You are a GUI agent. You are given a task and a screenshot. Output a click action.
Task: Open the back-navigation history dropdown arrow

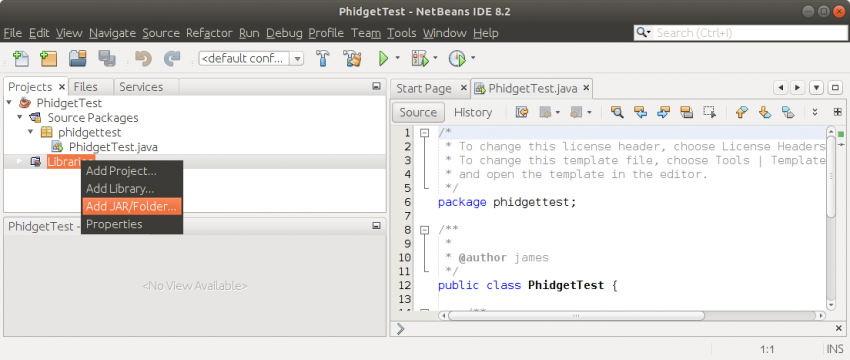[558, 112]
